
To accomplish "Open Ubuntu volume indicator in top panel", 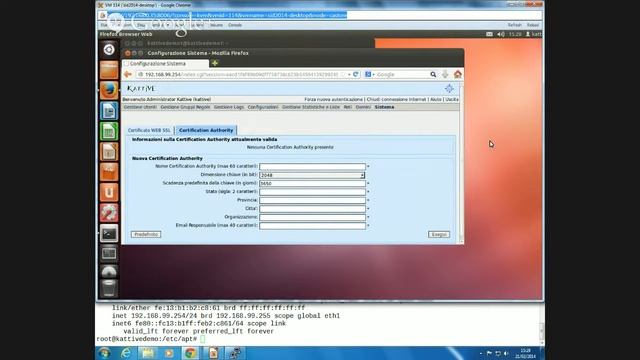I will pyautogui.click(x=501, y=34).
